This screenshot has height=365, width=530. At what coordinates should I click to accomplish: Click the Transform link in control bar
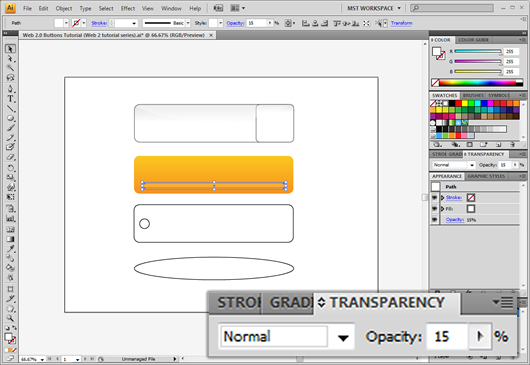(x=402, y=23)
